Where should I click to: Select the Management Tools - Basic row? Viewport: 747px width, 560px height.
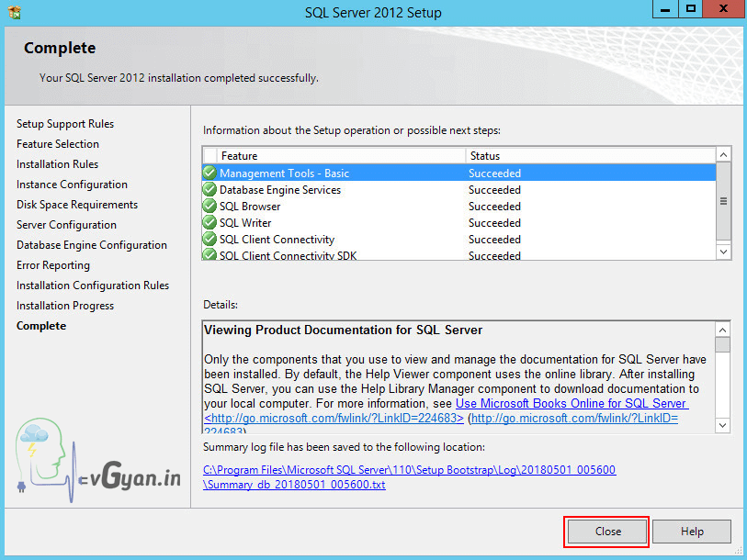point(459,173)
